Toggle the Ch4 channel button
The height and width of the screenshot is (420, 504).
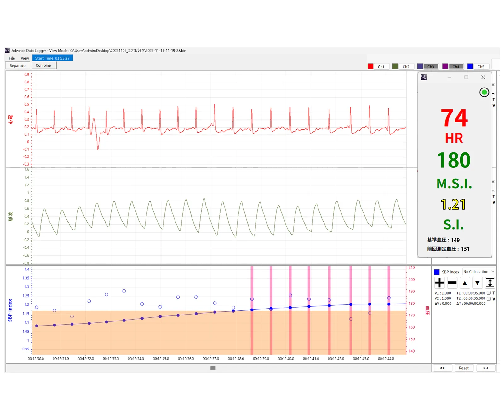(x=456, y=66)
